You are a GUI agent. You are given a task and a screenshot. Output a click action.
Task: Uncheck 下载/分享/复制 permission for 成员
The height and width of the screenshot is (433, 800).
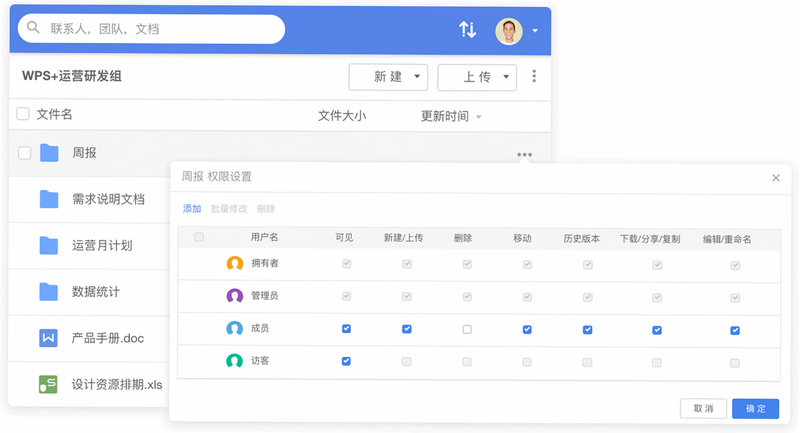tap(657, 330)
